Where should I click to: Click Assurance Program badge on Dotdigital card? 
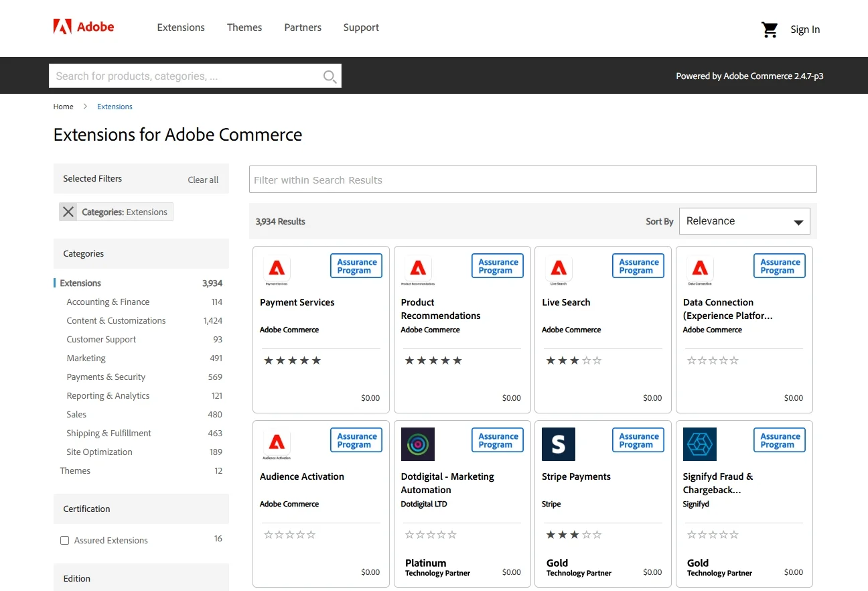click(498, 440)
